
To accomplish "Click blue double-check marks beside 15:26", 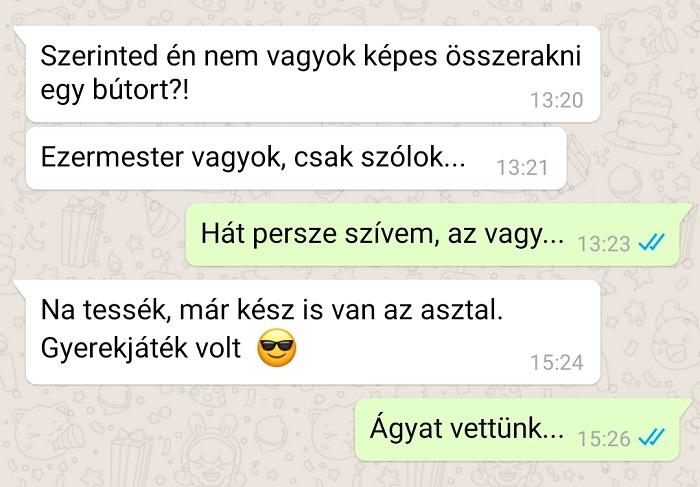I will tap(652, 437).
